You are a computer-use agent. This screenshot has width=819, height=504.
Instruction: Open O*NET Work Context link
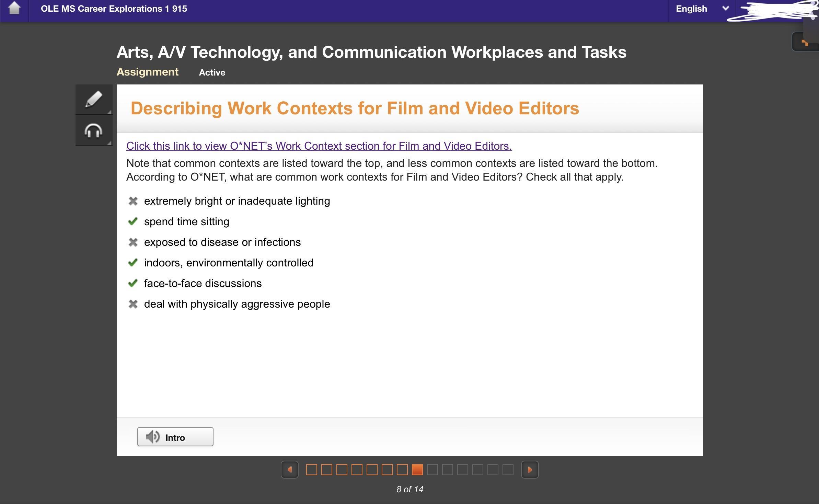click(319, 146)
